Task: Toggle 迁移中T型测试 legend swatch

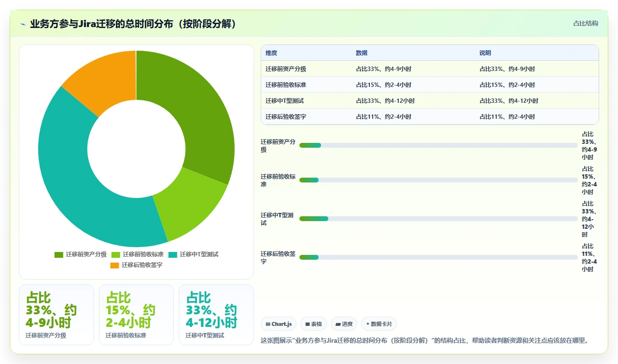Action: coord(173,254)
